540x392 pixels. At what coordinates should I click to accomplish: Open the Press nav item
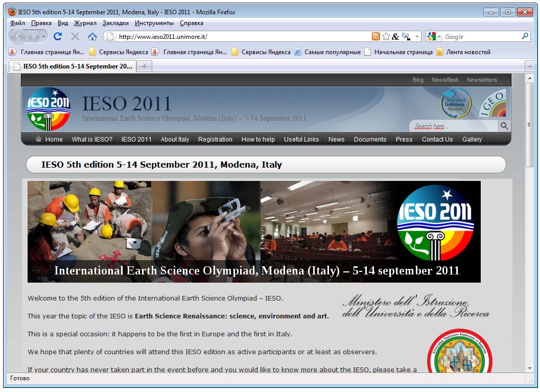click(404, 139)
